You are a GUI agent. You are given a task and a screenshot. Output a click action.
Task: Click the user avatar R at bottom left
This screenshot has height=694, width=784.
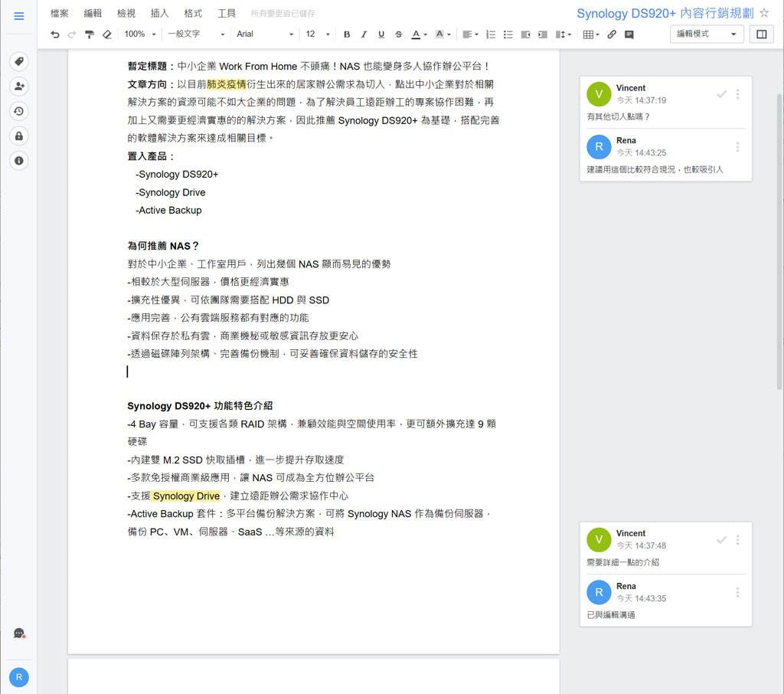(19, 677)
